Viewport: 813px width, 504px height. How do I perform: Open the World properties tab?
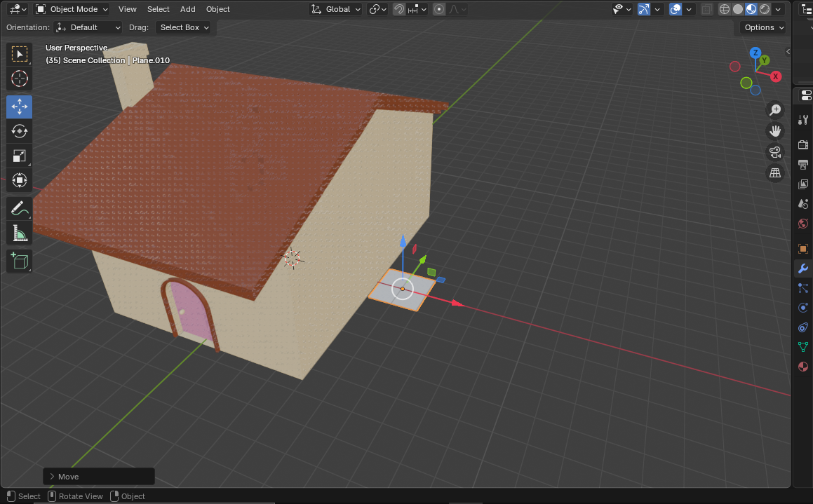tap(803, 224)
